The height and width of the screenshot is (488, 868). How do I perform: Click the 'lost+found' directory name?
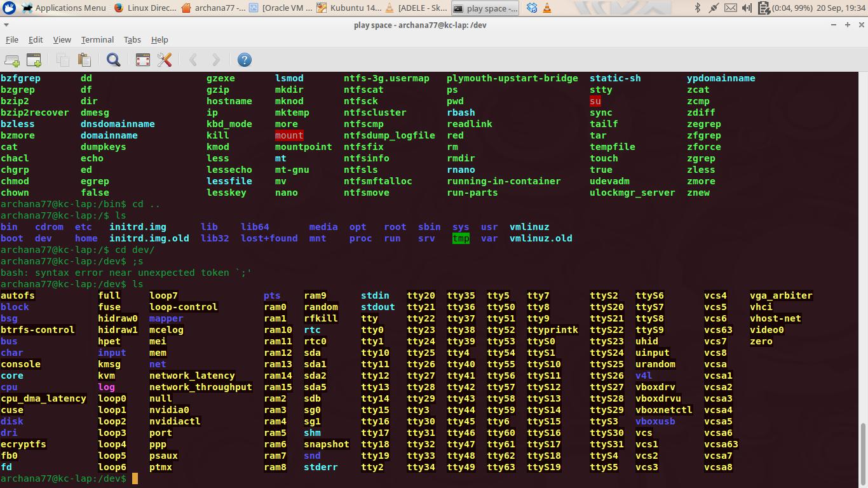pyautogui.click(x=269, y=238)
